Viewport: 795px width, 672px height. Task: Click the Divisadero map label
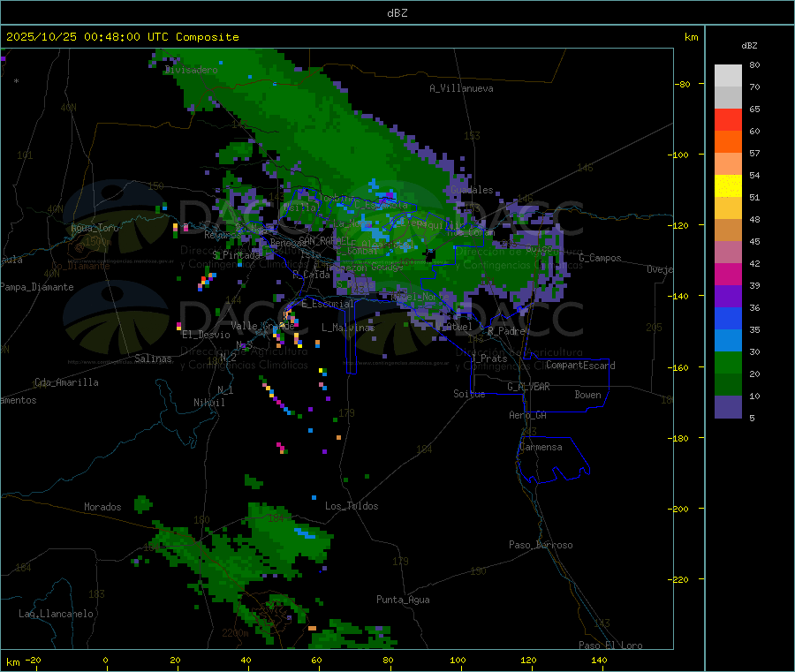(191, 70)
